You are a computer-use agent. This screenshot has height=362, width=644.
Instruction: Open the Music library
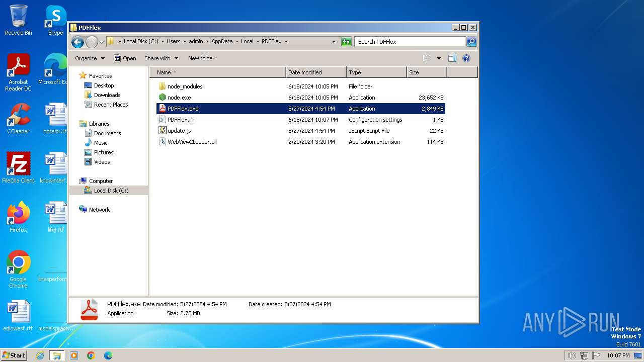(101, 143)
